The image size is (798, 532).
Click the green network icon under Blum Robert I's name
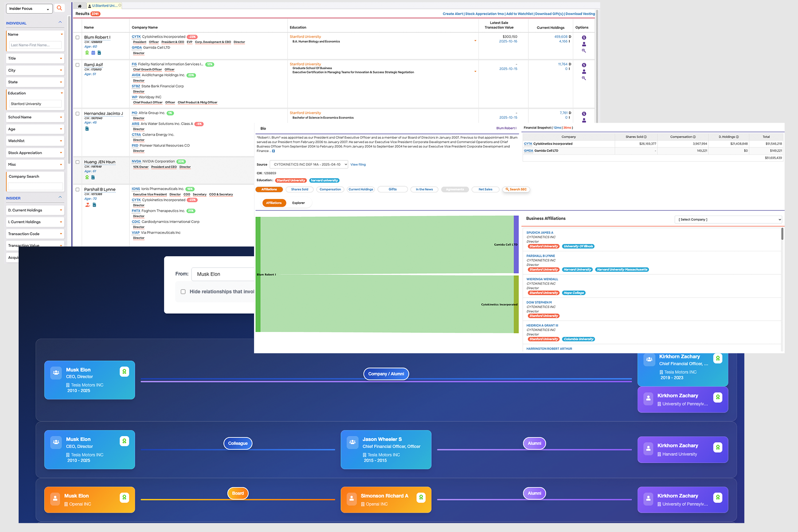(x=86, y=52)
